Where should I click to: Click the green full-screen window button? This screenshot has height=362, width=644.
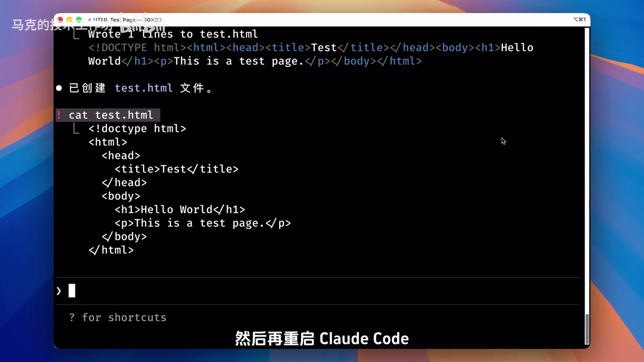click(79, 20)
